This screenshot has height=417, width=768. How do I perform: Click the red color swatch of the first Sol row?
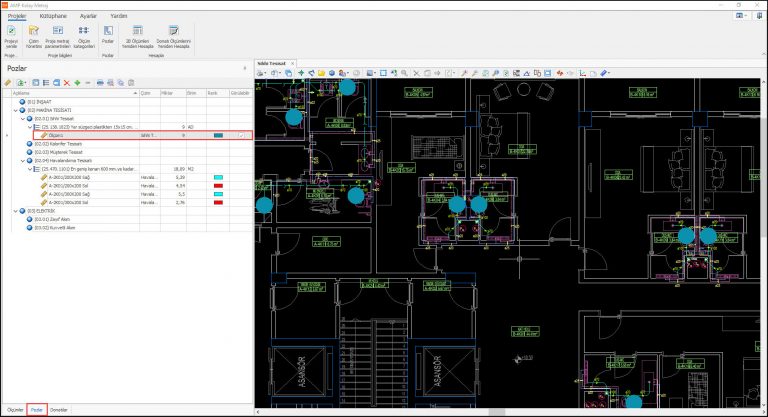coord(217,185)
